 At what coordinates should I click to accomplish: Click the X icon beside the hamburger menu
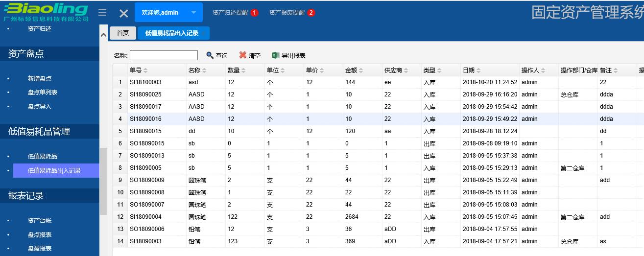(124, 14)
